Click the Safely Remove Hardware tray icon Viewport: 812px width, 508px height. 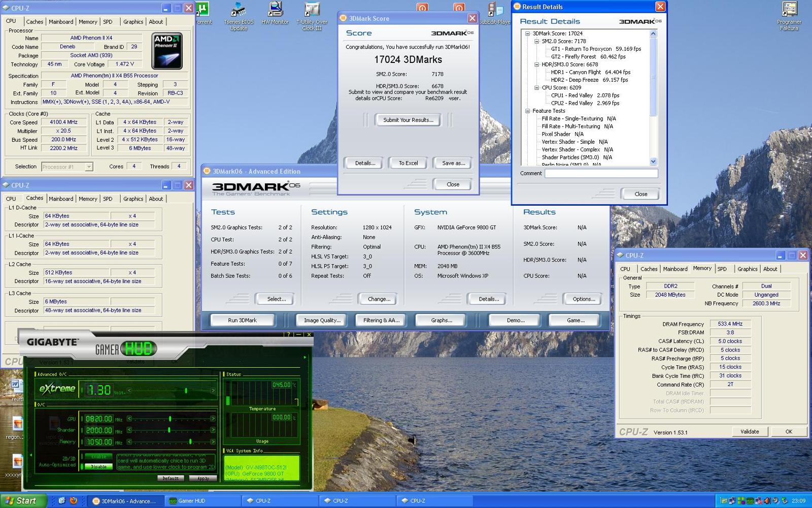784,501
